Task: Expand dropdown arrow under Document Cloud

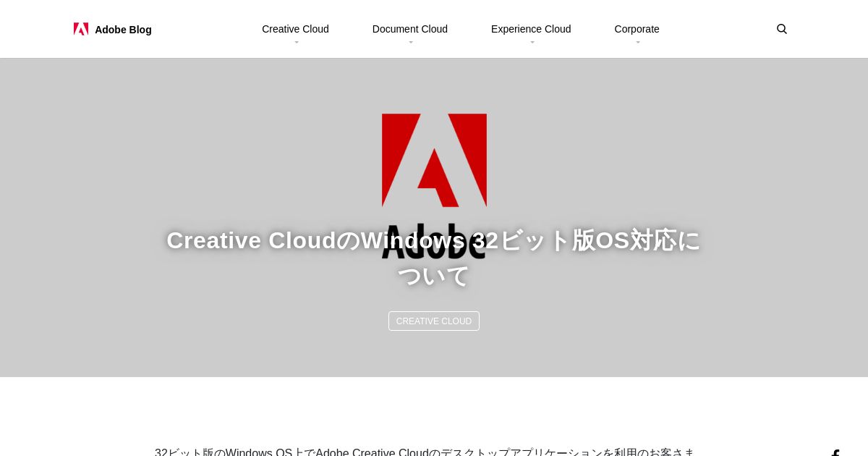Action: pos(411,43)
